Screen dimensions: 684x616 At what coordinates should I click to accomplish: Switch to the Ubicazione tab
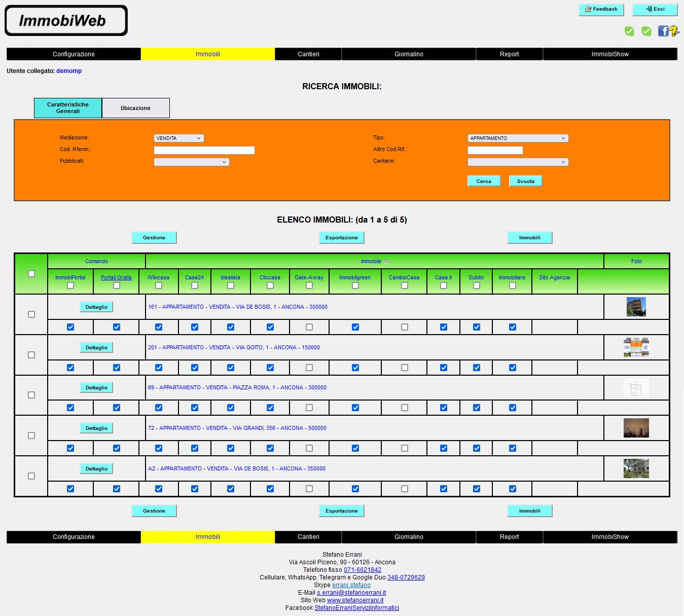click(x=135, y=107)
